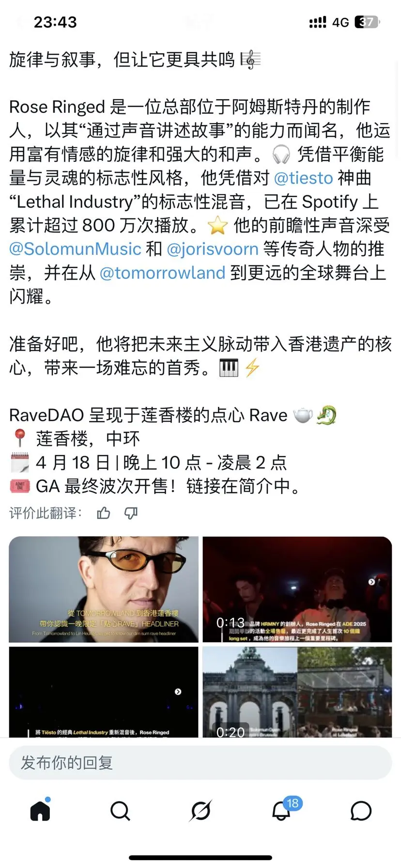
Task: Open the dark Lethal Industry video thumbnail
Action: pyautogui.click(x=104, y=692)
